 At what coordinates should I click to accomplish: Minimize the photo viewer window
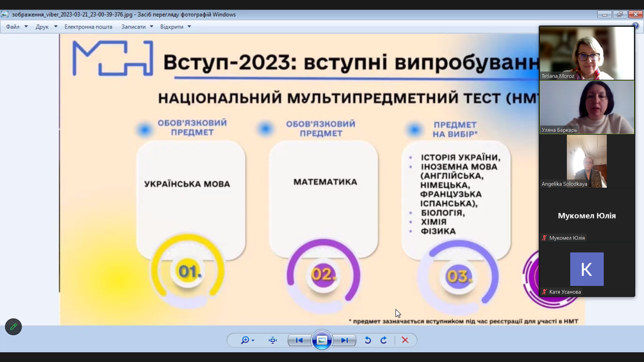pos(604,14)
